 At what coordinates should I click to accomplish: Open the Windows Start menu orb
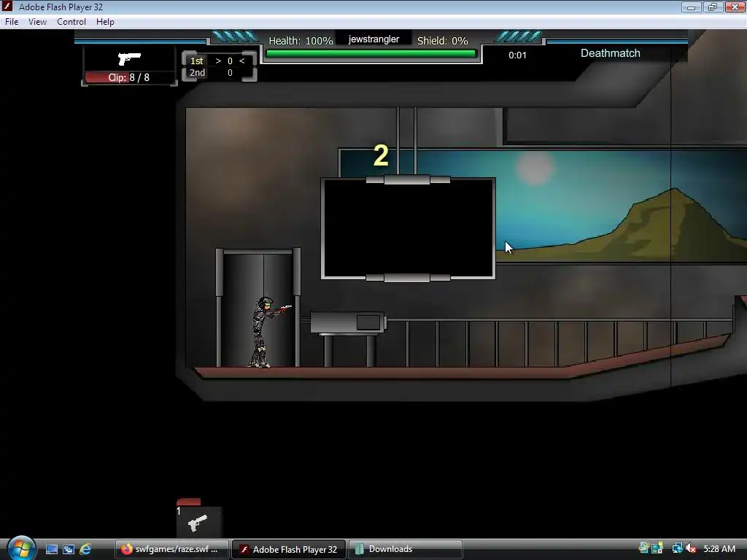coord(21,548)
